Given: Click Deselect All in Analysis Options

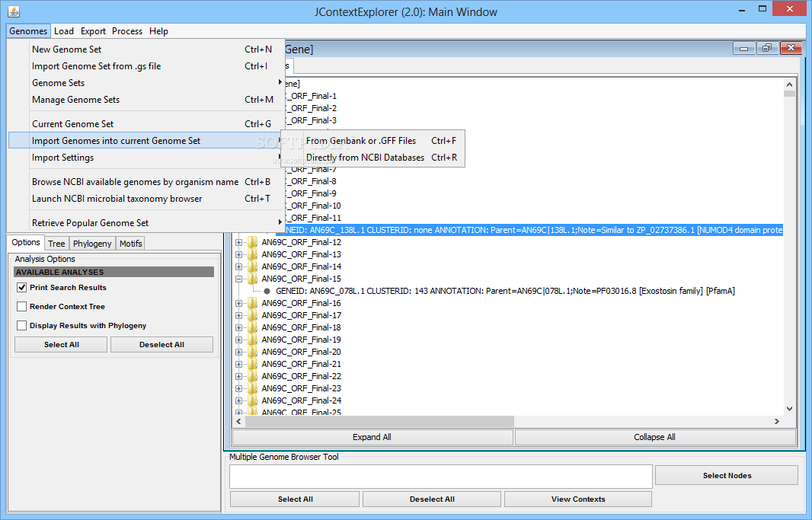Looking at the screenshot, I should coord(161,345).
